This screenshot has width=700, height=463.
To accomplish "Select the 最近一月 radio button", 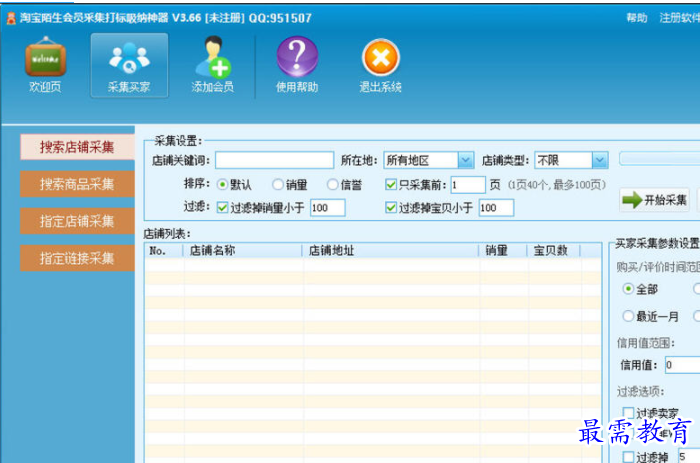I will (x=628, y=316).
